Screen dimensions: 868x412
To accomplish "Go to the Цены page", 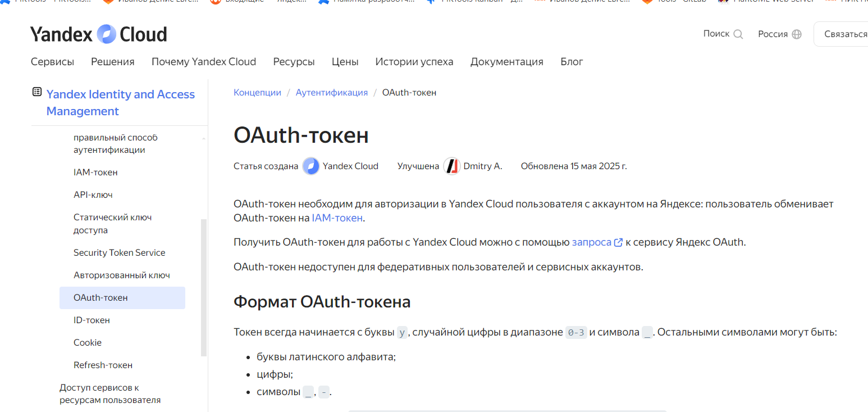I will 345,62.
